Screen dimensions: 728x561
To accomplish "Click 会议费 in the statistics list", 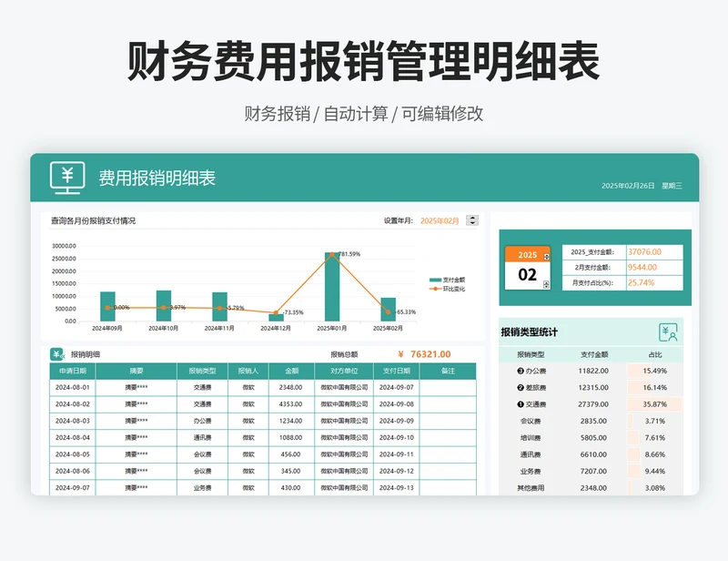I will (531, 421).
